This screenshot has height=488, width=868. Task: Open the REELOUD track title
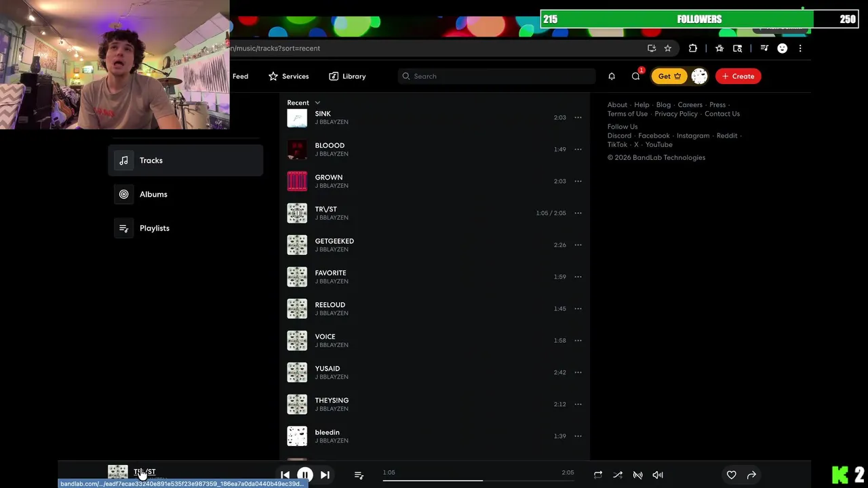[x=330, y=305]
